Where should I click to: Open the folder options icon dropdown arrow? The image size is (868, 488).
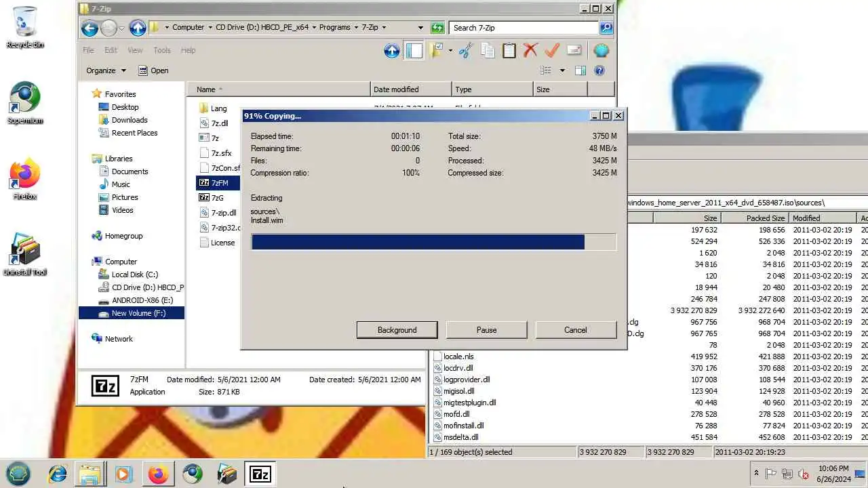[450, 50]
